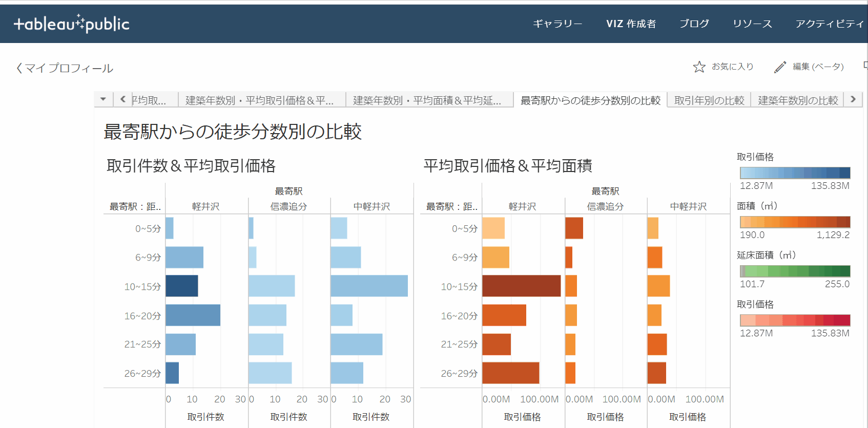
Task: Select 最寄駅からの徒歩分数別の比較 tab
Action: pyautogui.click(x=590, y=100)
